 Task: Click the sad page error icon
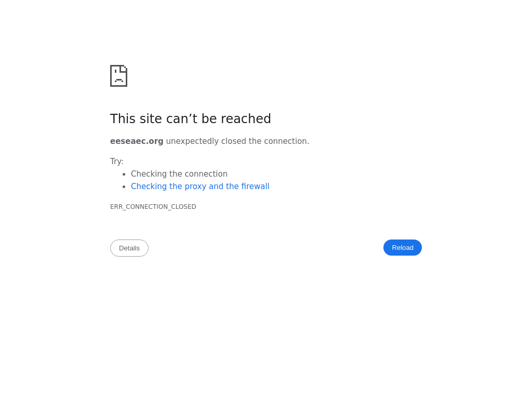click(119, 76)
